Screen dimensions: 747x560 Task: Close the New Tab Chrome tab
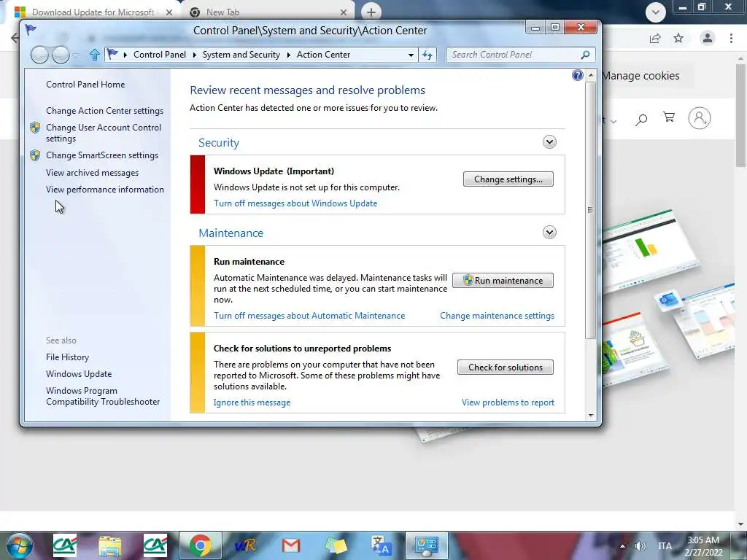344,12
